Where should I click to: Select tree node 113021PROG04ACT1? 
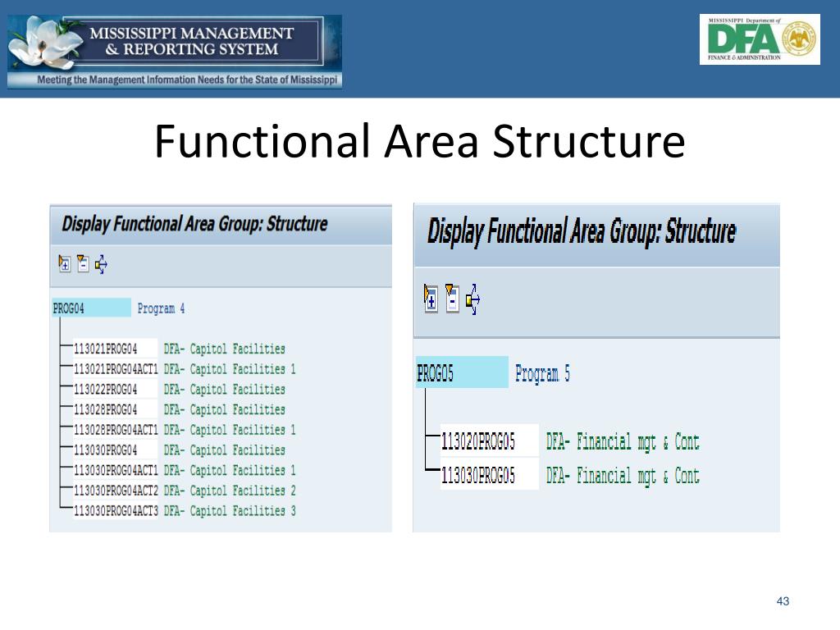point(115,369)
